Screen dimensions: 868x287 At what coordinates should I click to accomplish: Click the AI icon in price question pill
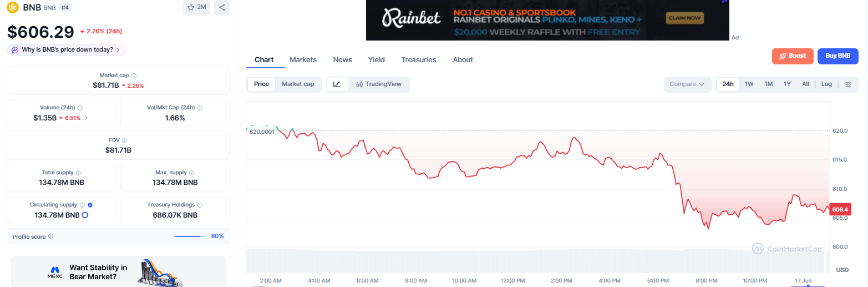coord(15,50)
